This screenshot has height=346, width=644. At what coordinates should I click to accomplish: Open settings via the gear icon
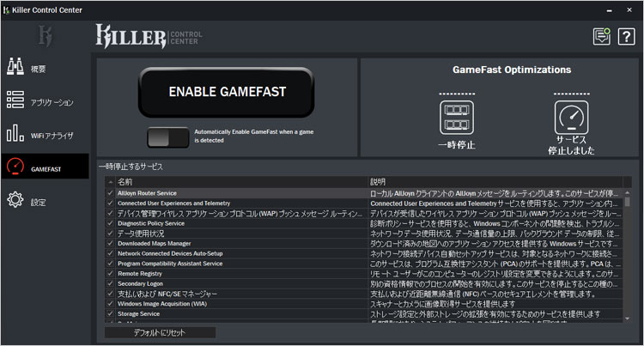click(15, 201)
